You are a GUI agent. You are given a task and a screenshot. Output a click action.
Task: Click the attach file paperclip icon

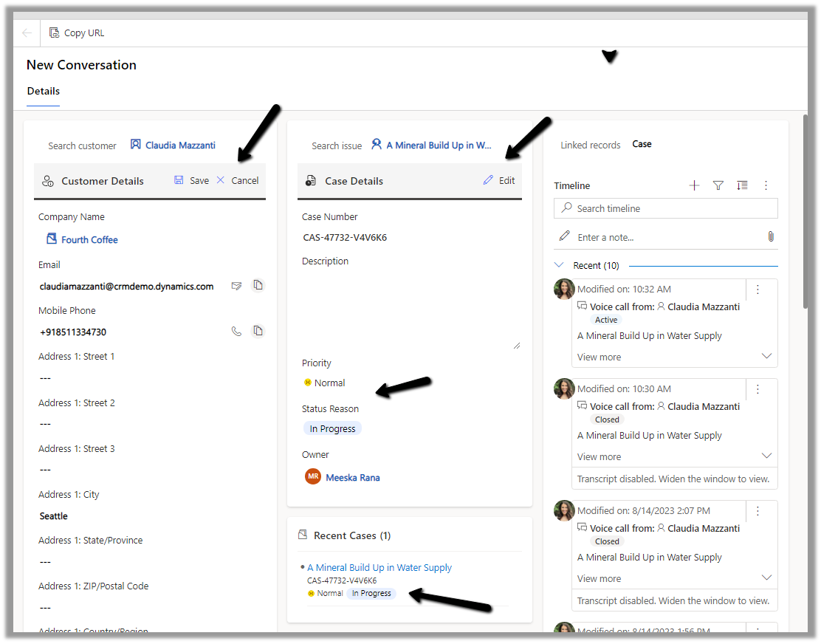click(770, 237)
